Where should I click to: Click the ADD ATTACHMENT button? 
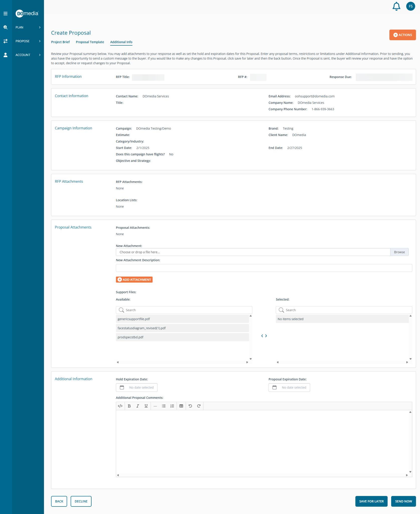pos(134,280)
